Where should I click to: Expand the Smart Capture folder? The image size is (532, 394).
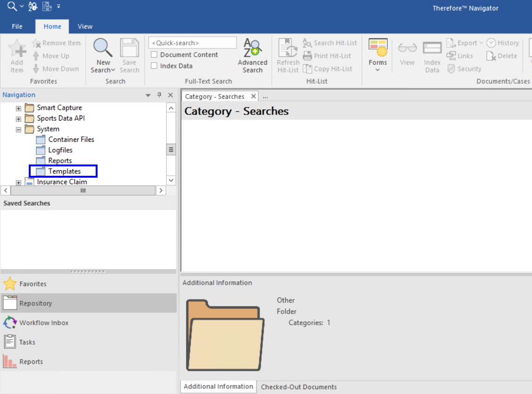pyautogui.click(x=18, y=108)
